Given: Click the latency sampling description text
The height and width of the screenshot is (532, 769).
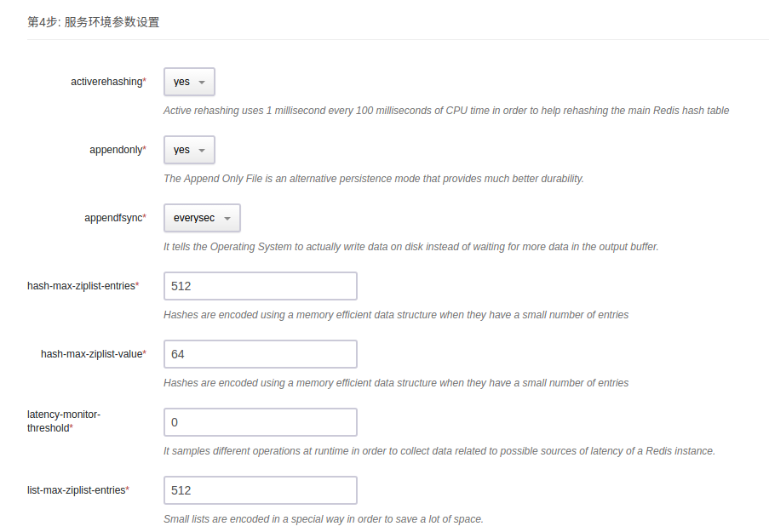Looking at the screenshot, I should [439, 451].
